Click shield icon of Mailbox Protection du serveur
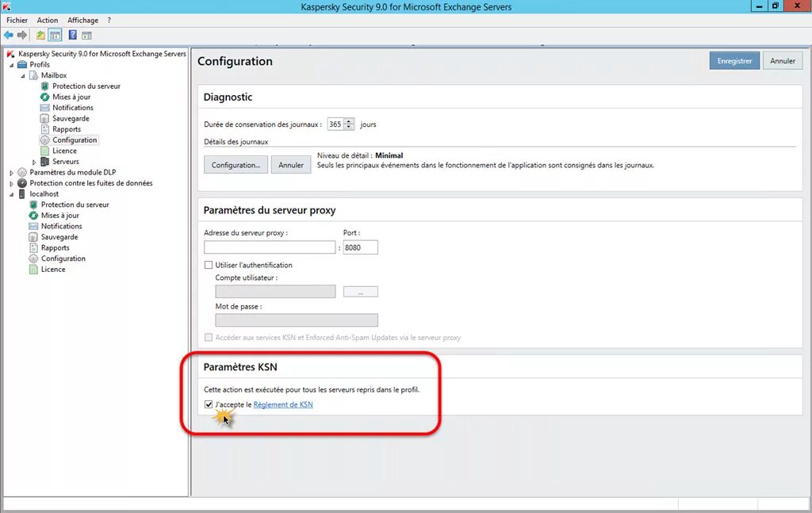Image resolution: width=812 pixels, height=513 pixels. click(x=45, y=86)
